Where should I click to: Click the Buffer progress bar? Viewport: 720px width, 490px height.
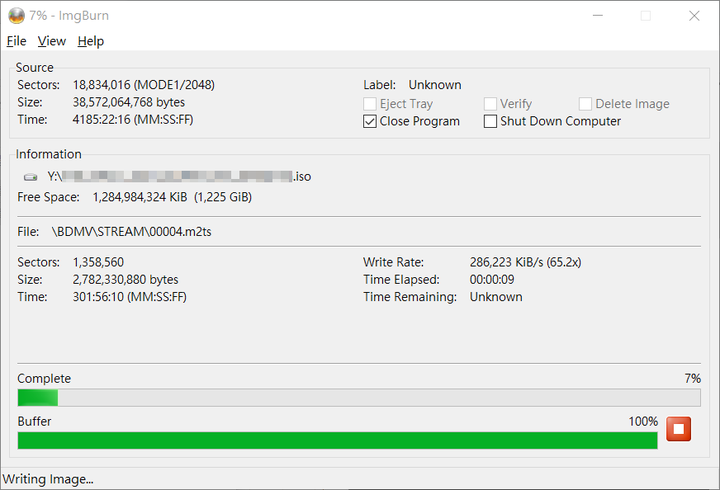coord(338,440)
